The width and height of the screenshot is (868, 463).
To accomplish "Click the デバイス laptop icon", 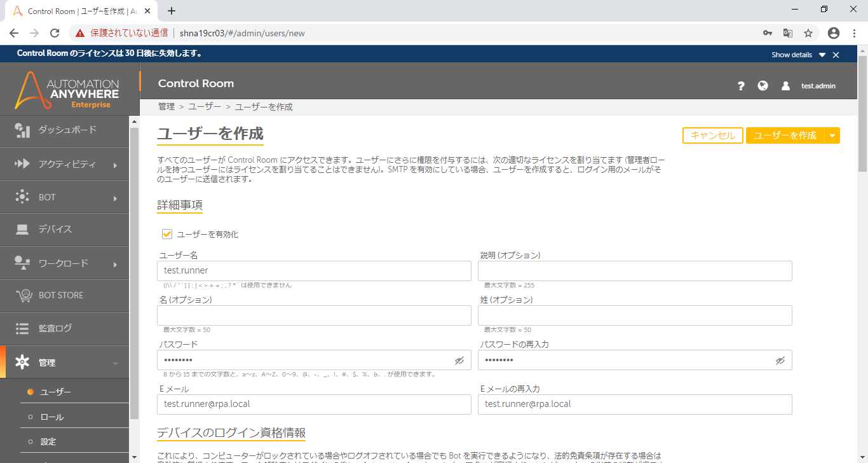I will point(22,230).
